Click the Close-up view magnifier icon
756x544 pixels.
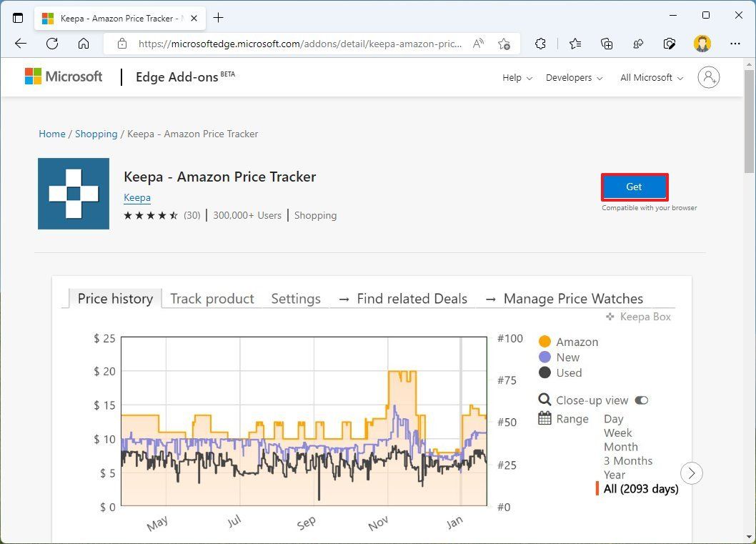tap(544, 400)
